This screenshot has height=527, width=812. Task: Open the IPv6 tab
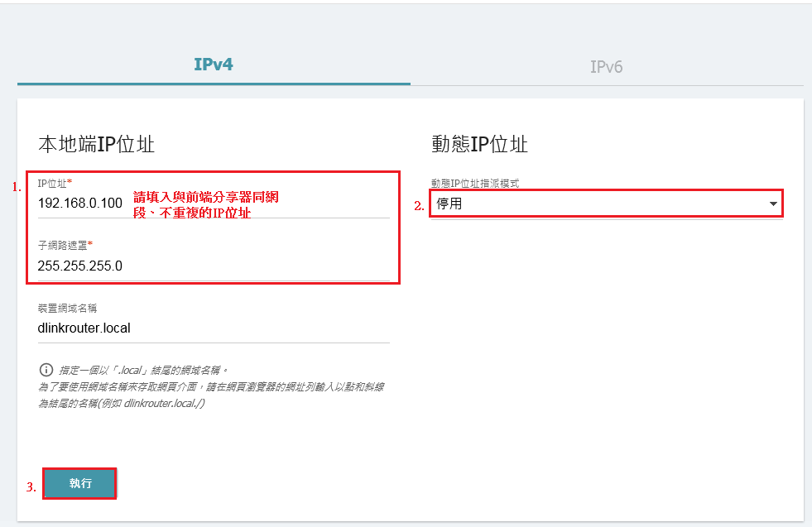pos(606,66)
